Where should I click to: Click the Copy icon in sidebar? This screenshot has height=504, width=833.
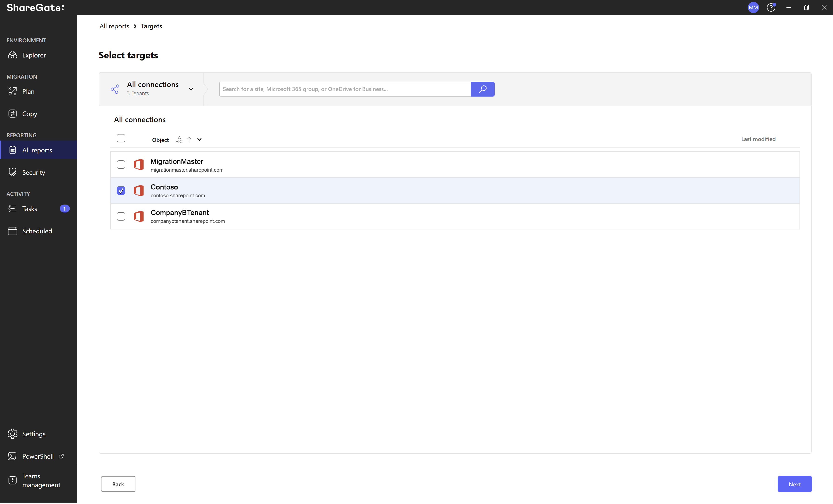coord(13,114)
